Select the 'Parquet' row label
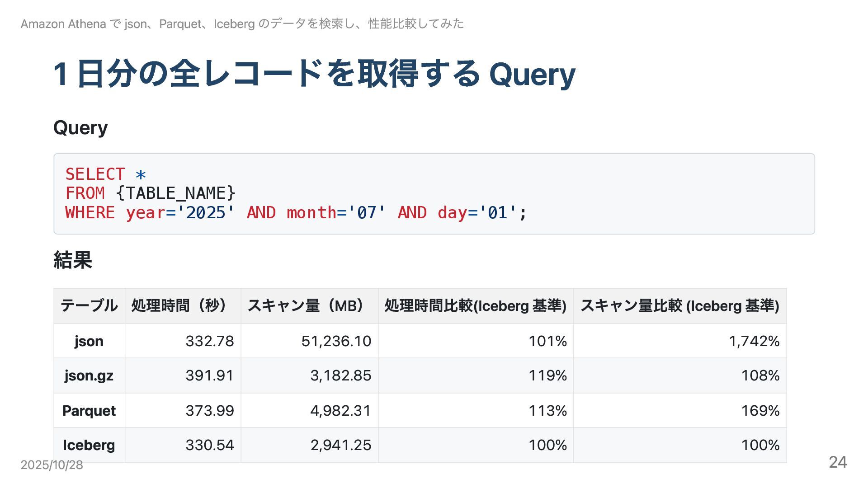The height and width of the screenshot is (488, 868). point(89,411)
